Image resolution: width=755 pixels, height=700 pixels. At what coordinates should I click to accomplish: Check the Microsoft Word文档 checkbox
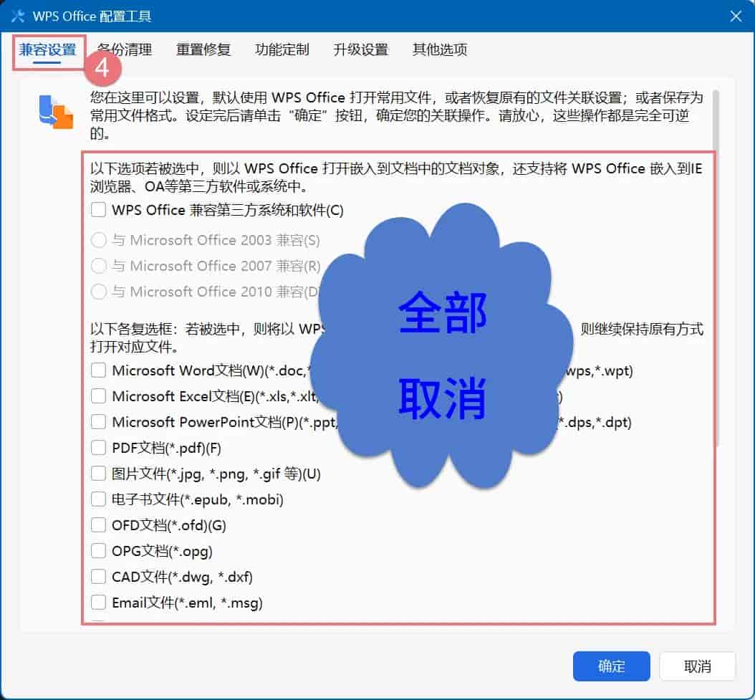coord(99,370)
